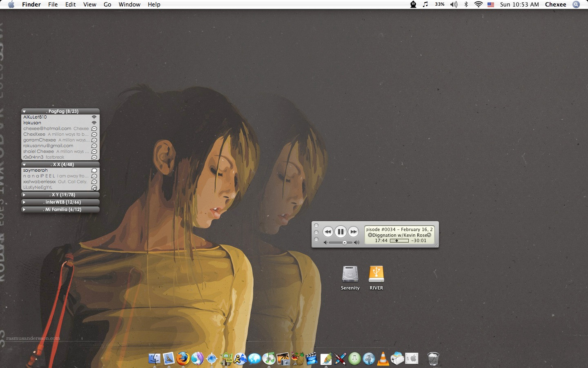
Task: Open the View menu
Action: pyautogui.click(x=90, y=4)
